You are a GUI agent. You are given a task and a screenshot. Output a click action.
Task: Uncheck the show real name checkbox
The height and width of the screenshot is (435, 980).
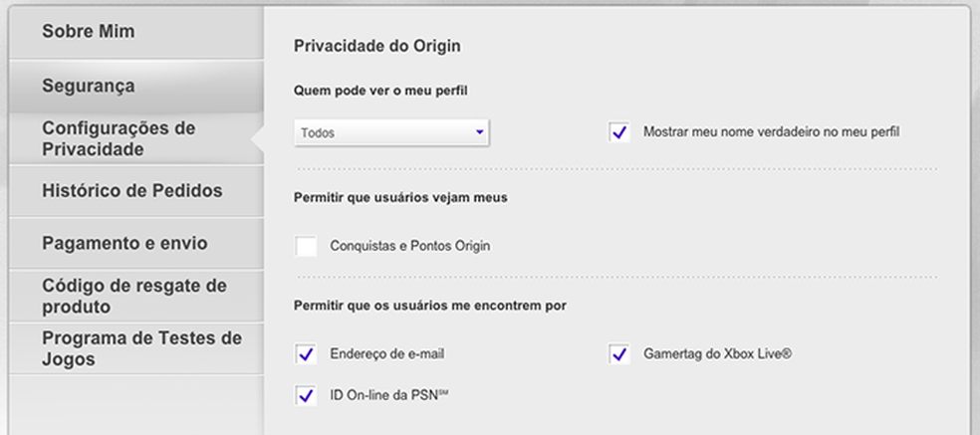[x=620, y=132]
